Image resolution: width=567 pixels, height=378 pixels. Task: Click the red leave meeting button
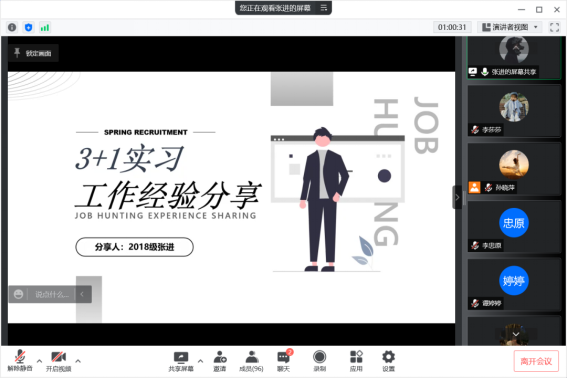pos(536,361)
